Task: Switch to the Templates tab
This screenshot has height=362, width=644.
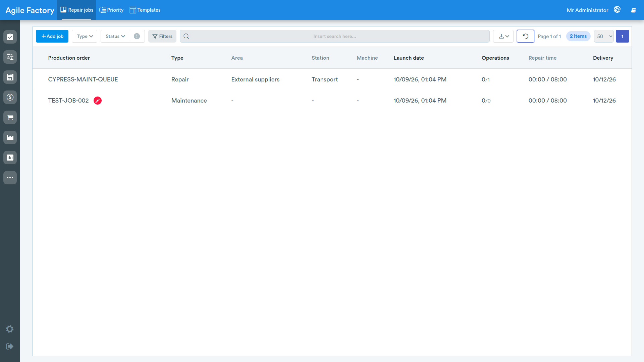Action: coord(145,10)
